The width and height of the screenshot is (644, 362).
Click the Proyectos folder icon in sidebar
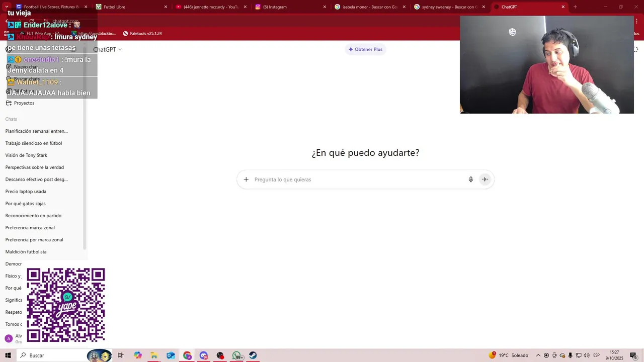tap(9, 103)
